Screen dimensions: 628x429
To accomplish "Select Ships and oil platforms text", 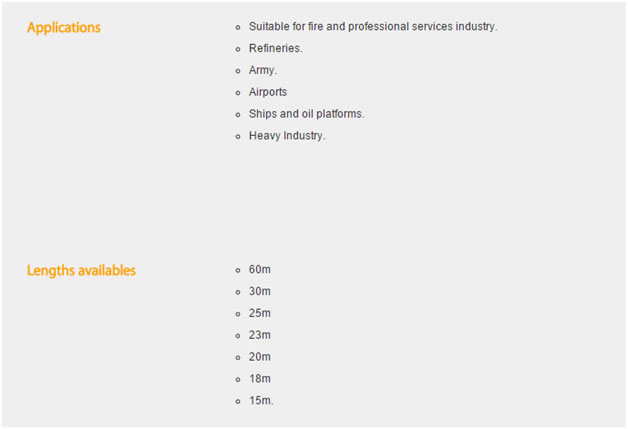I will pos(306,114).
